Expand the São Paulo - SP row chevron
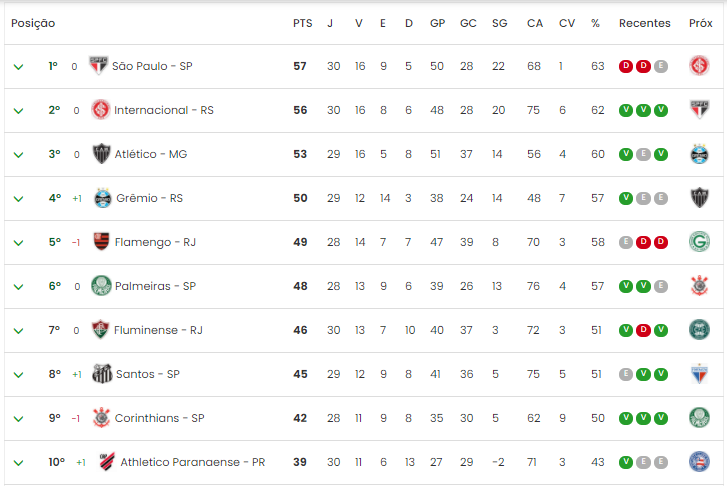The width and height of the screenshot is (727, 486). [19, 67]
